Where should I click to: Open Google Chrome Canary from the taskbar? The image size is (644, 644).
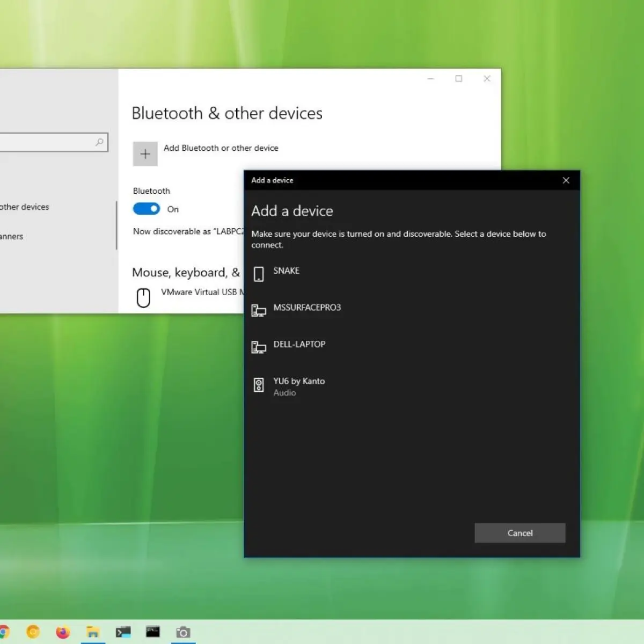tap(33, 632)
